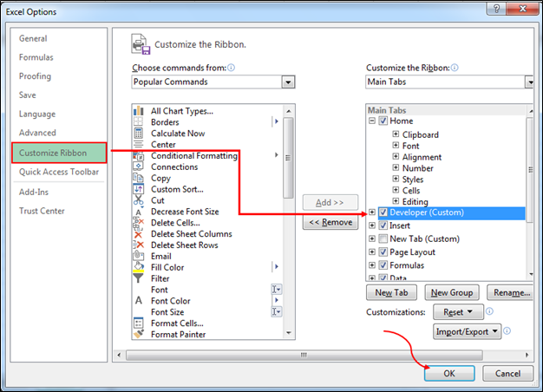Screen dimensions: 543x392
Task: Select Customize Ribbon in the sidebar
Action: coord(59,153)
